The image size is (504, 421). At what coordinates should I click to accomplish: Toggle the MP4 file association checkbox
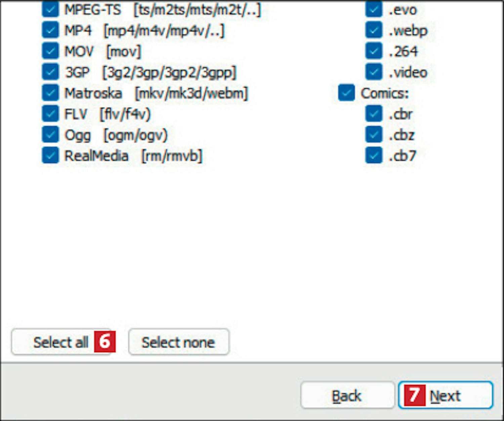tap(50, 30)
